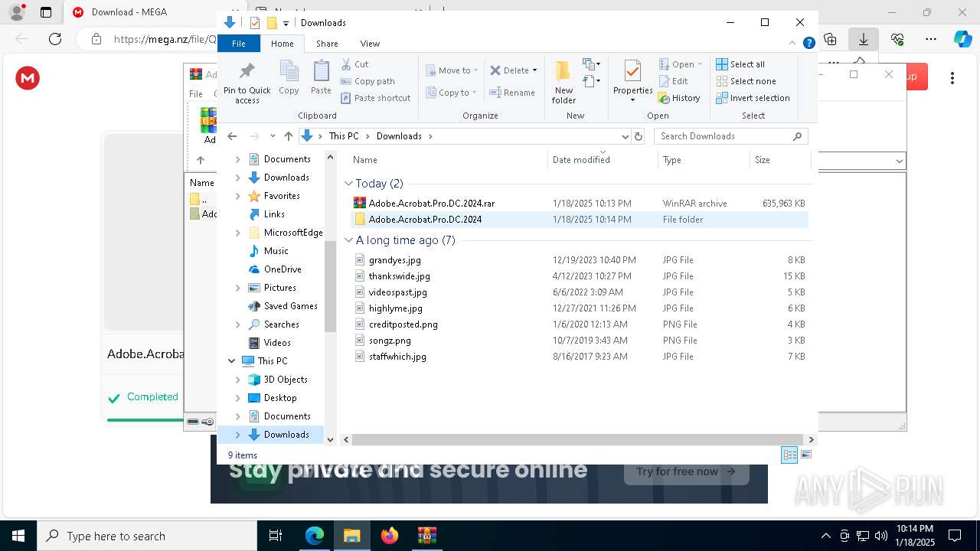The width and height of the screenshot is (980, 551).
Task: Sort by Date modified column
Action: coord(603,160)
